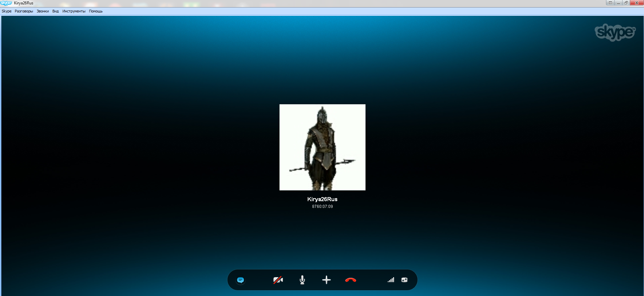The image size is (644, 296).
Task: Open the Помощь menu
Action: coord(96,11)
